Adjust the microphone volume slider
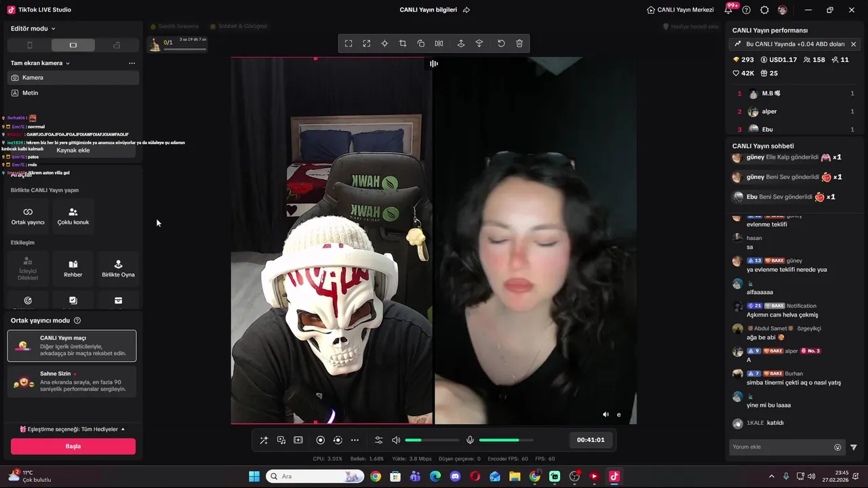 tap(506, 440)
